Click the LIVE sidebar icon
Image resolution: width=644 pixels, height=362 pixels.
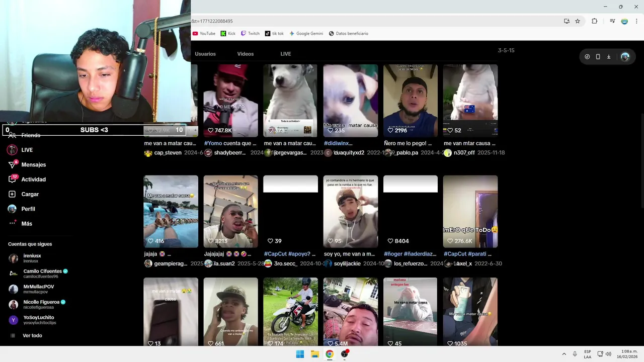point(12,150)
